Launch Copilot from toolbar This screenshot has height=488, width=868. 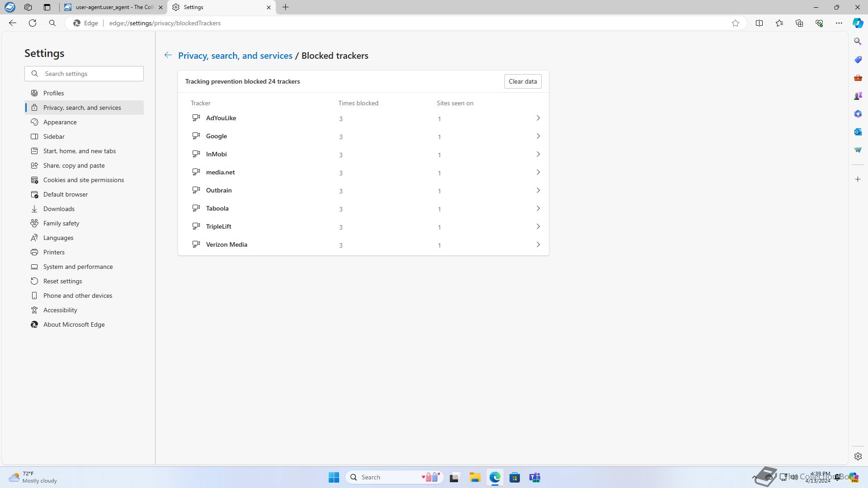pos(858,23)
